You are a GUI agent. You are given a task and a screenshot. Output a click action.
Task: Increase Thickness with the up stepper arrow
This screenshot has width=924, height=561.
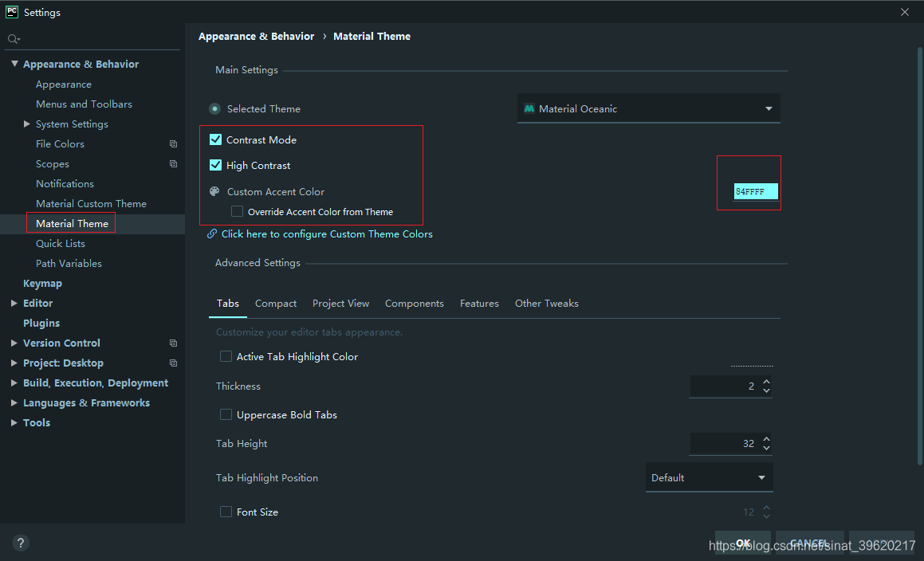(x=766, y=381)
